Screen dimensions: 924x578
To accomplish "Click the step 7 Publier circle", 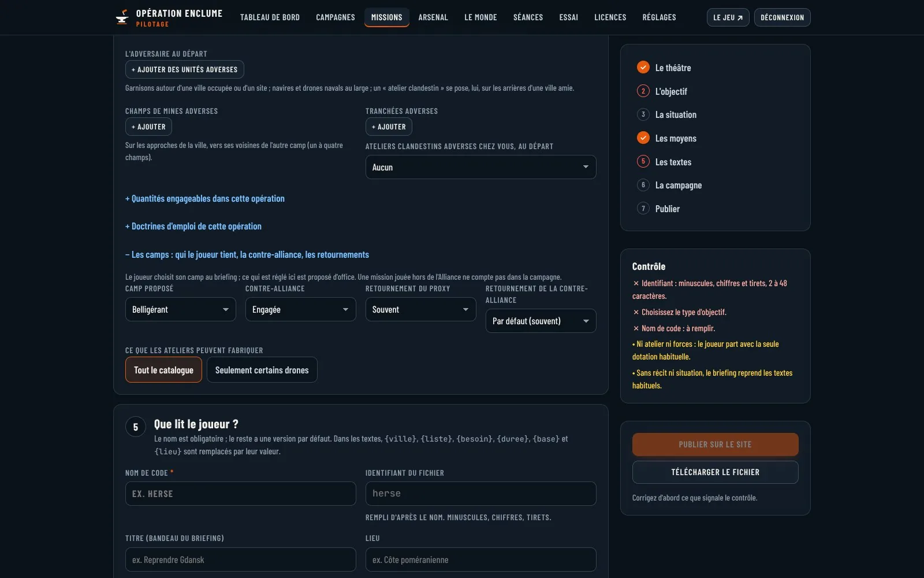I will [643, 209].
